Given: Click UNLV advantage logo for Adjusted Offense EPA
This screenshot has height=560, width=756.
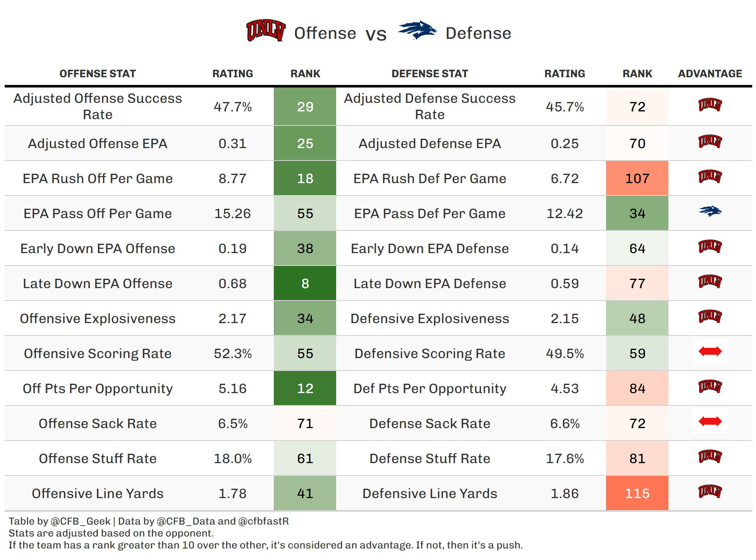Looking at the screenshot, I should click(x=710, y=141).
